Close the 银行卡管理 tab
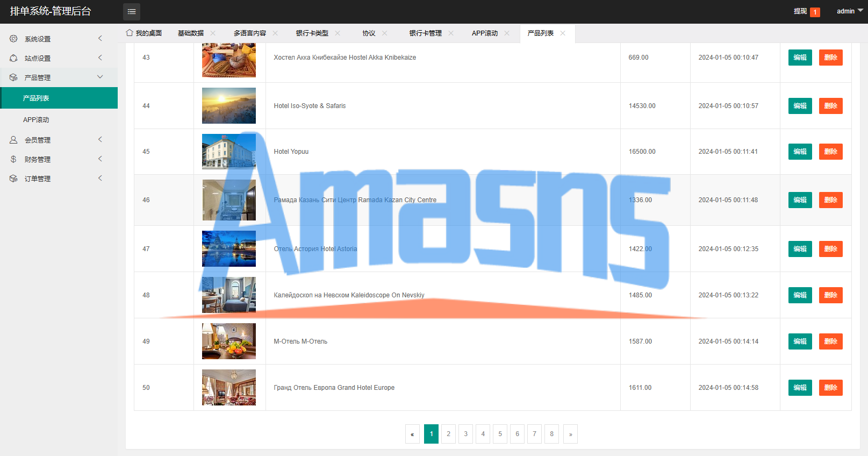Viewport: 868px width, 456px height. [451, 33]
